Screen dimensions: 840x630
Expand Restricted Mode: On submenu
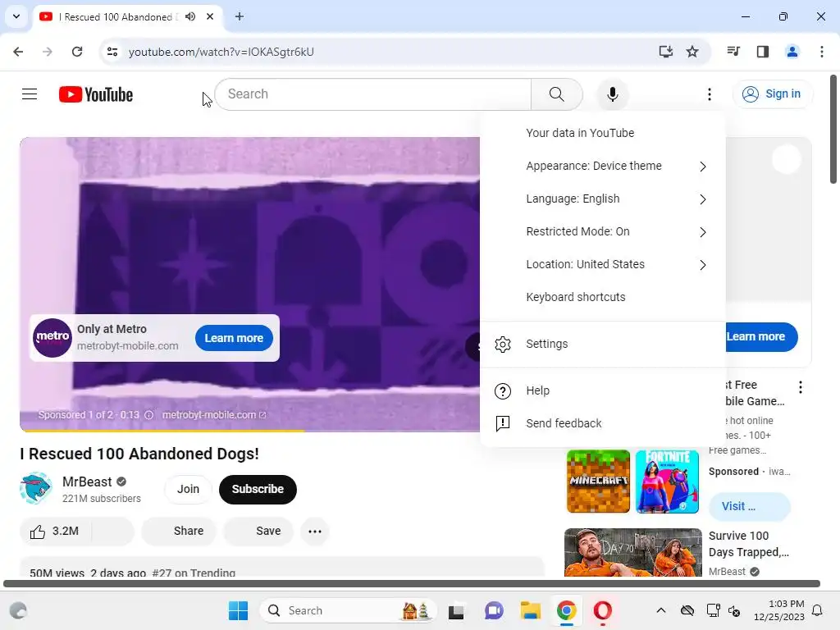point(603,231)
